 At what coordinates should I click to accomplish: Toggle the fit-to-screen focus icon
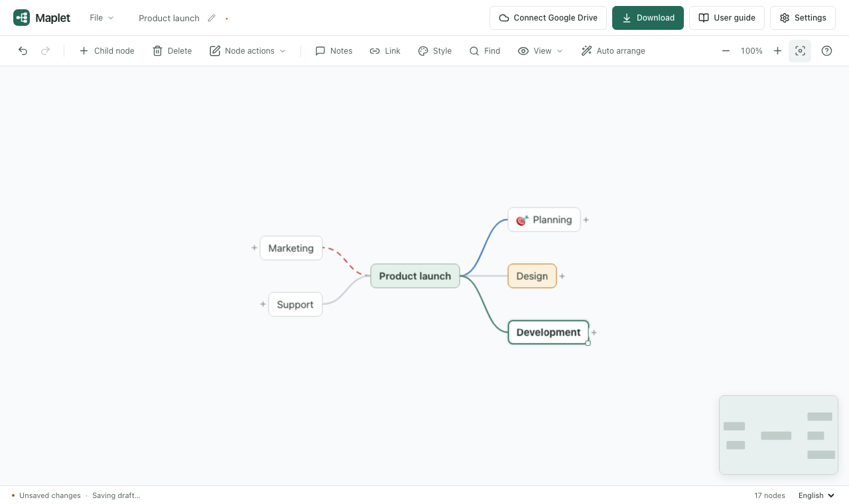click(800, 51)
